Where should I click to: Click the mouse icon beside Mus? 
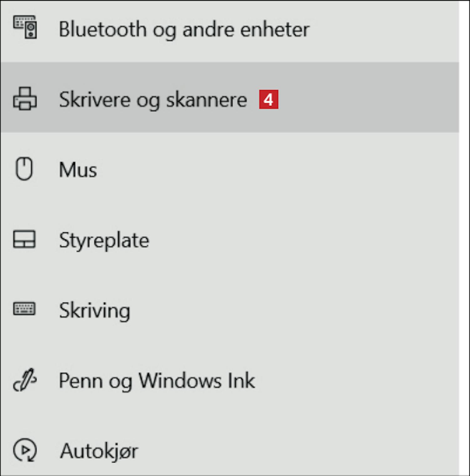click(24, 169)
